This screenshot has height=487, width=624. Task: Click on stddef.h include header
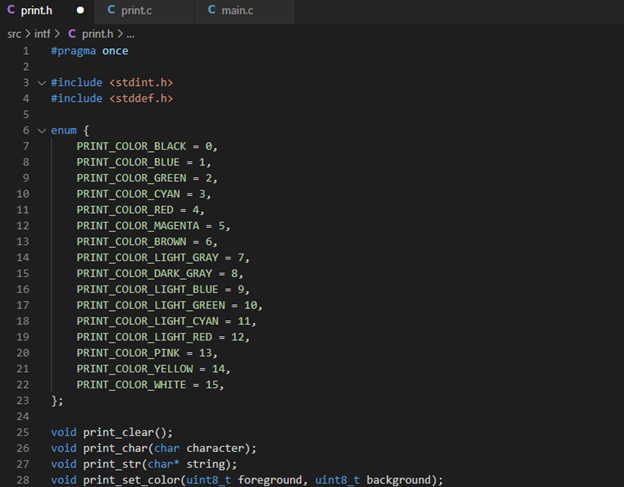141,98
